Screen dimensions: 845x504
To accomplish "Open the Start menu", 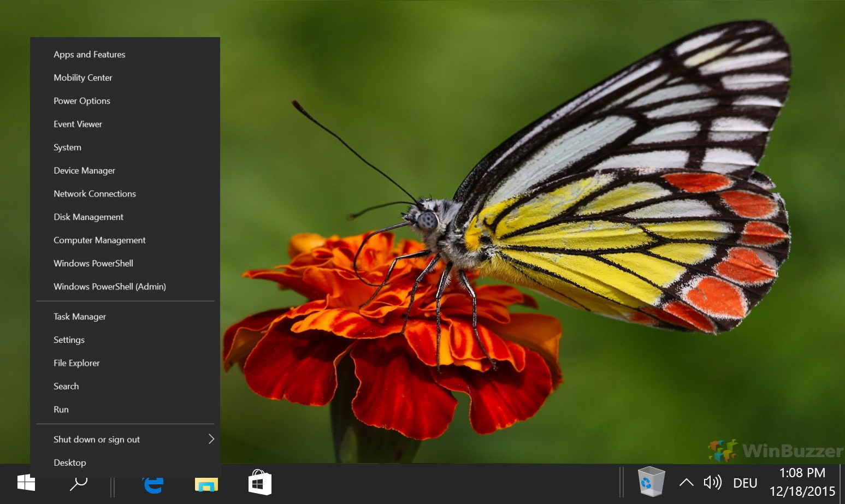I will (26, 483).
